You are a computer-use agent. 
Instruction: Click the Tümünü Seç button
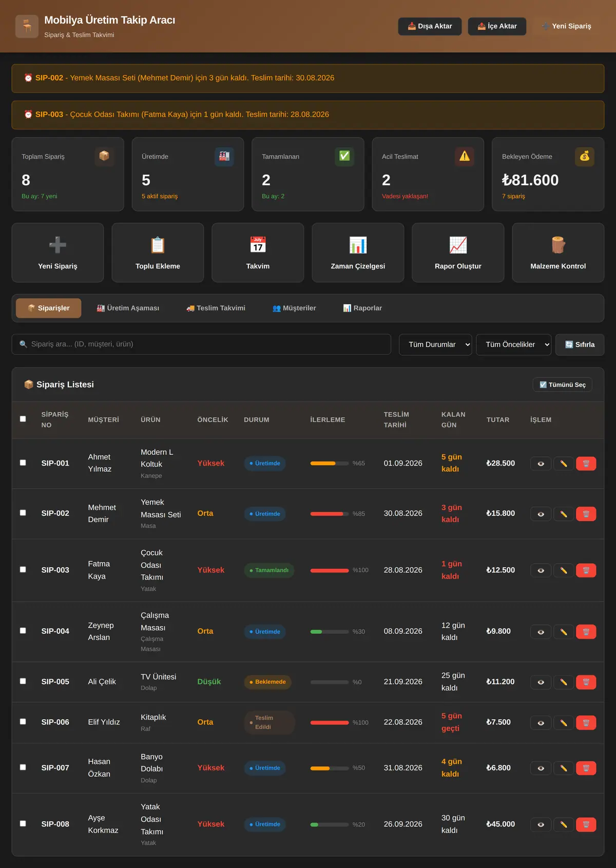tap(563, 384)
